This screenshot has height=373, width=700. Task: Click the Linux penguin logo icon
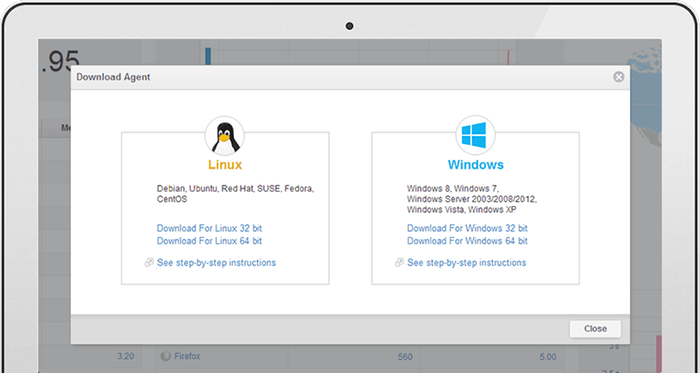pos(225,137)
